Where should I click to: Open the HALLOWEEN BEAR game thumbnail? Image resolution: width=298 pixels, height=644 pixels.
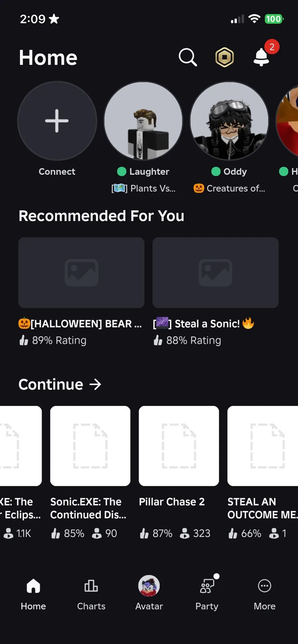pos(81,273)
